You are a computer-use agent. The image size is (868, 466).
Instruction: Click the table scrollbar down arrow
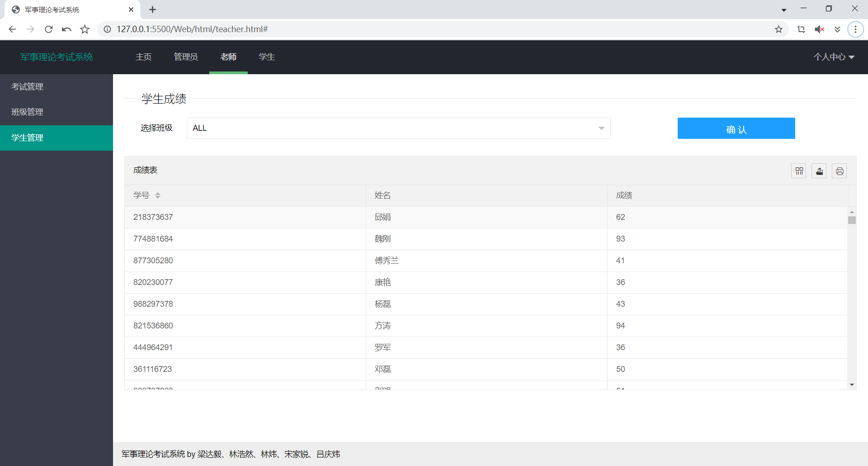pos(852,385)
